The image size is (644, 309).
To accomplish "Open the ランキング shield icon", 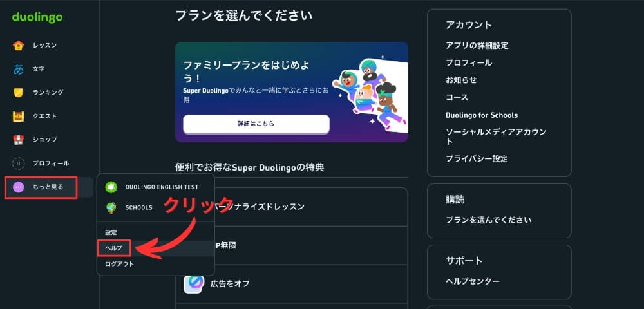I will pyautogui.click(x=19, y=92).
